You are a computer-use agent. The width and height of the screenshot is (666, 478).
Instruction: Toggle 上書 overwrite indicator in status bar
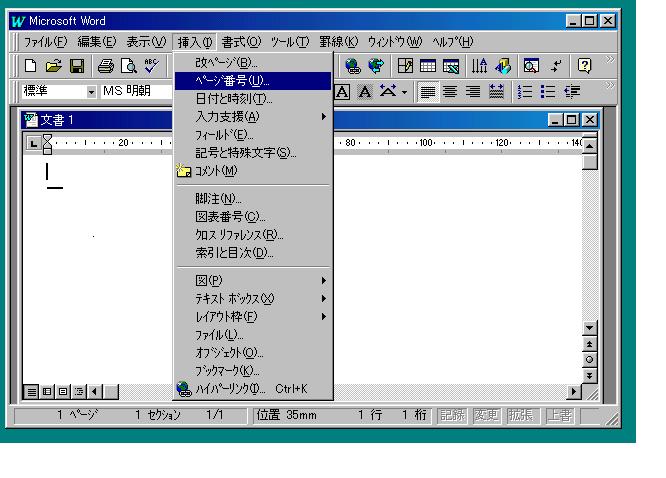[560, 415]
